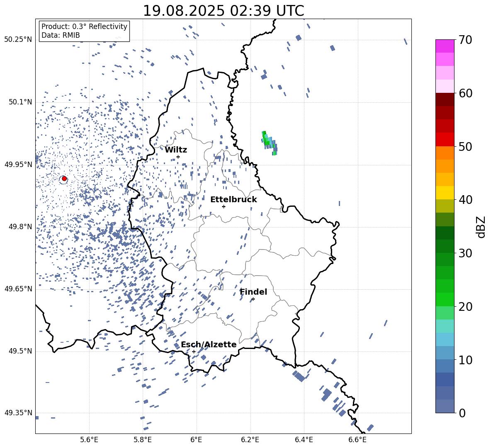The width and height of the screenshot is (491, 448).
Task: Click latitude label '49.95°N'
Action: (18, 165)
